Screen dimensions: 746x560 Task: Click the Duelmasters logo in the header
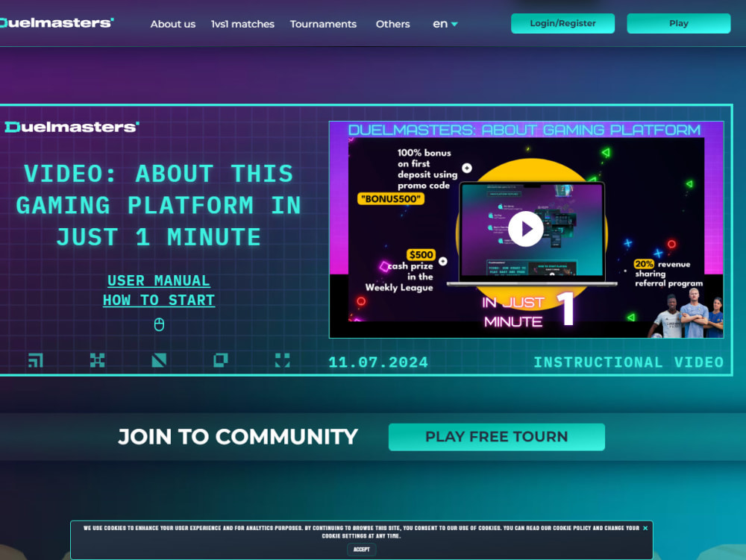tap(56, 23)
